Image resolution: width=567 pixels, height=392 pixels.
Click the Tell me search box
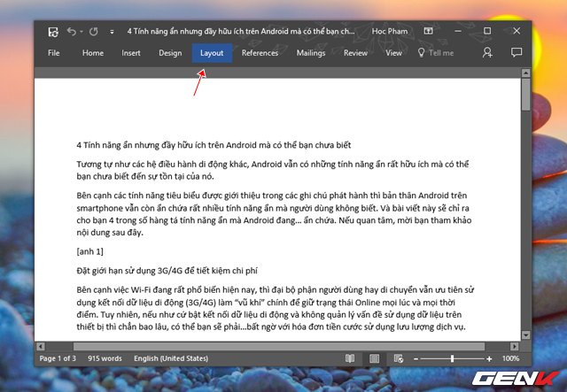tap(436, 53)
